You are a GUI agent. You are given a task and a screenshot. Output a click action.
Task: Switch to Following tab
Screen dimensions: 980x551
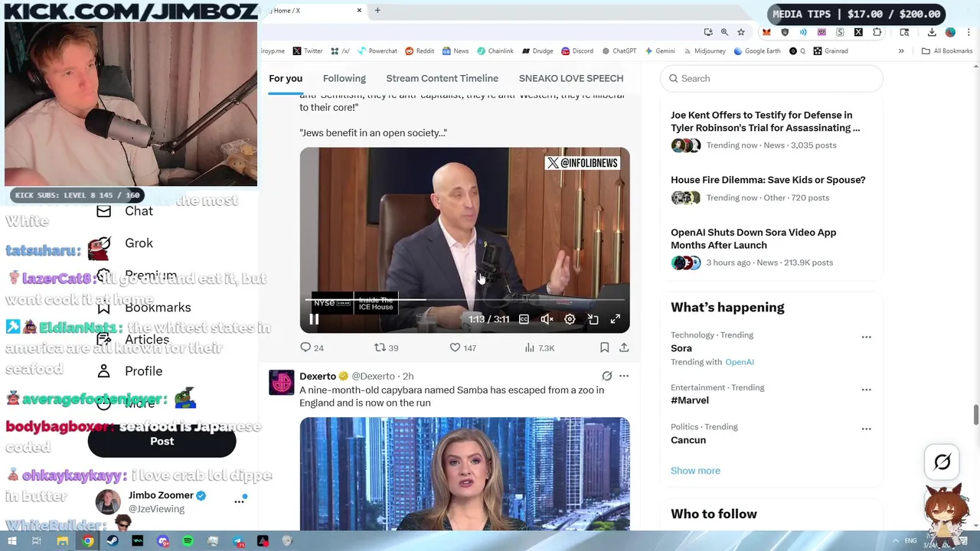pyautogui.click(x=345, y=78)
